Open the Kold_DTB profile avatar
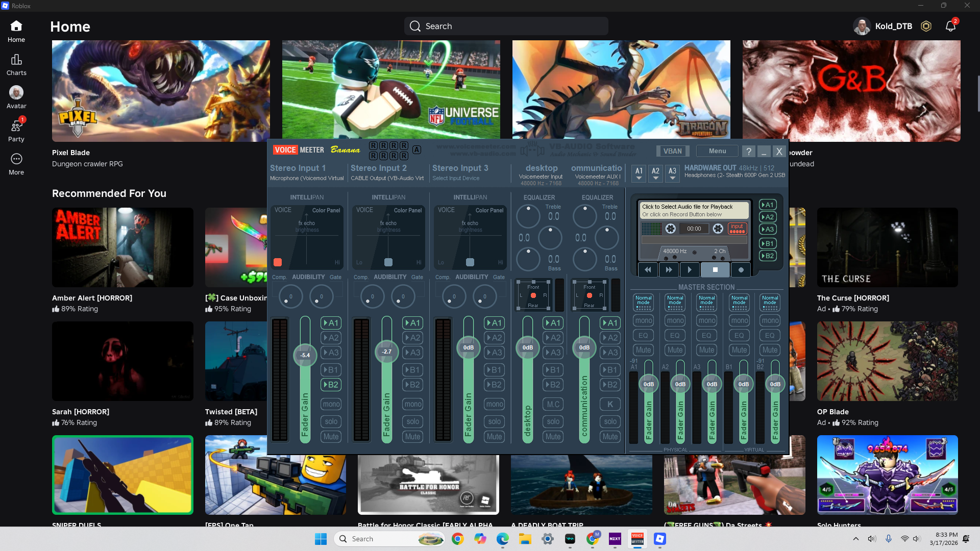The image size is (980, 551). [862, 26]
